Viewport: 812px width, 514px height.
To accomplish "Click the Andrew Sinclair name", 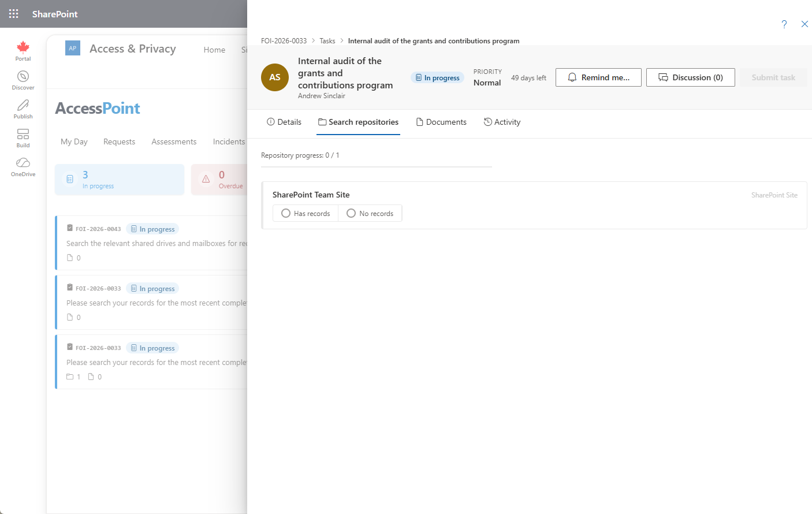I will coord(322,96).
